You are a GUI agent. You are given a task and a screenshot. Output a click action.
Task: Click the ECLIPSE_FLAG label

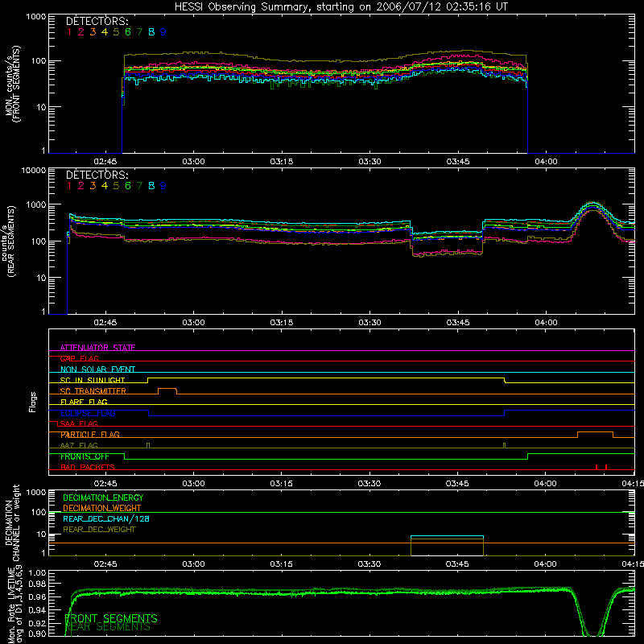88,413
